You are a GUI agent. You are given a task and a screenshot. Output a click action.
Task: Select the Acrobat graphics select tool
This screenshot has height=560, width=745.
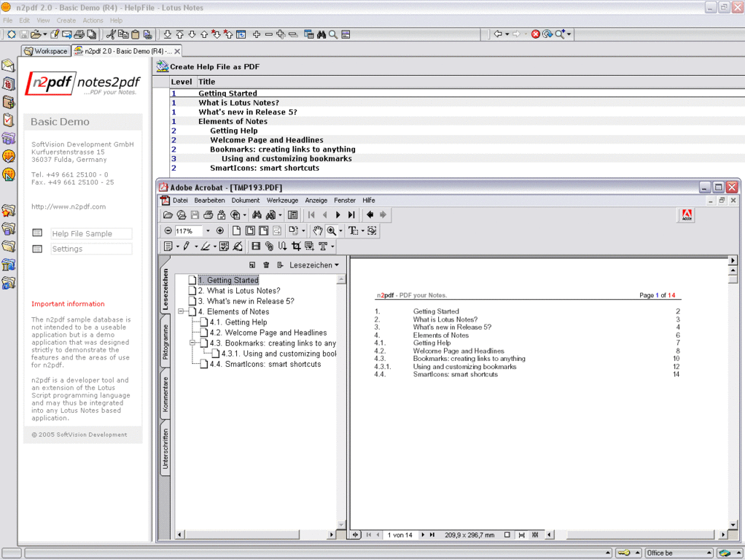click(x=372, y=231)
